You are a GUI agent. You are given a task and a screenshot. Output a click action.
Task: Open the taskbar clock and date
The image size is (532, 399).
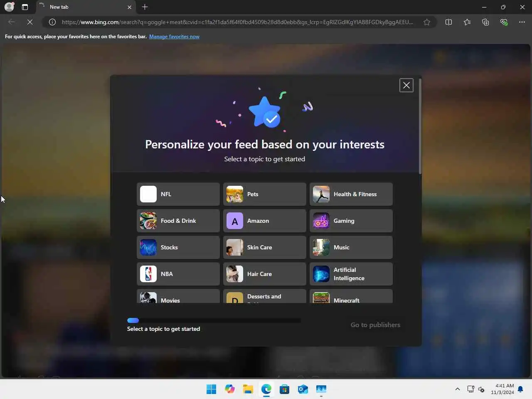click(502, 389)
